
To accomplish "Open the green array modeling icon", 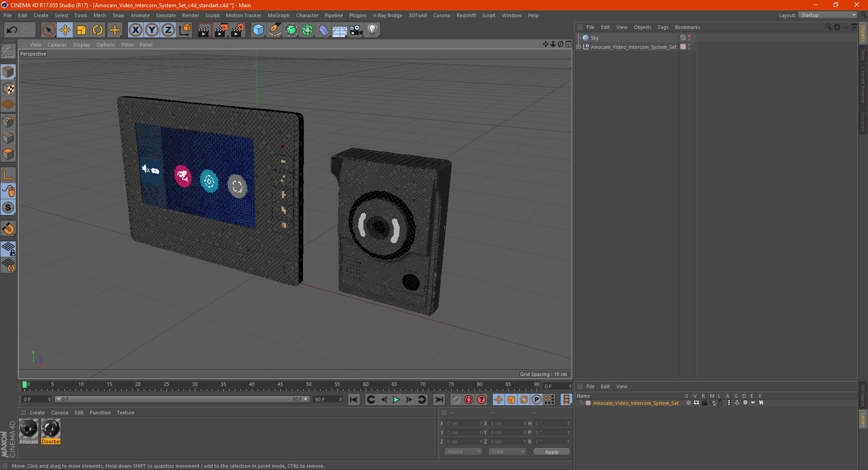I will coord(307,30).
